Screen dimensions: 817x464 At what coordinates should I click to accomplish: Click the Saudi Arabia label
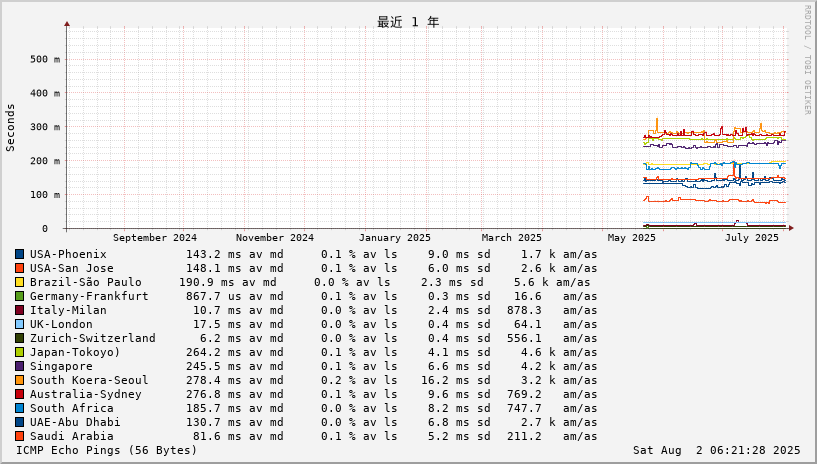[x=71, y=436]
